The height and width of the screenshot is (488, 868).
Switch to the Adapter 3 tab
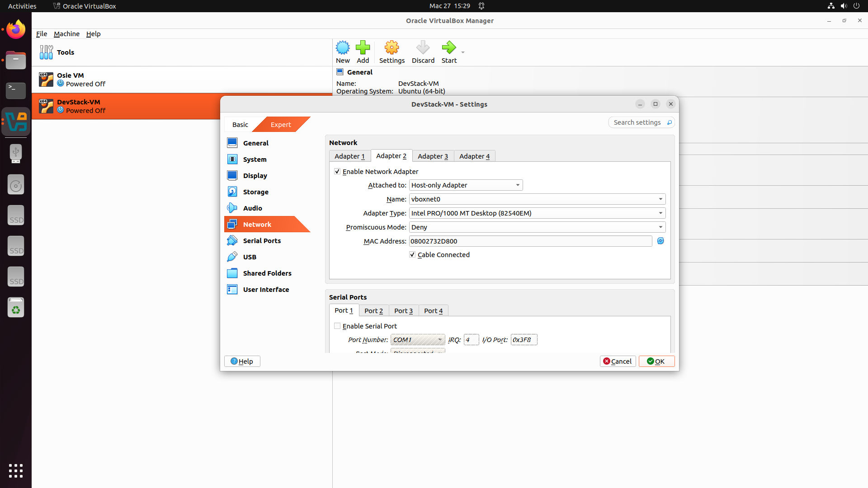433,156
